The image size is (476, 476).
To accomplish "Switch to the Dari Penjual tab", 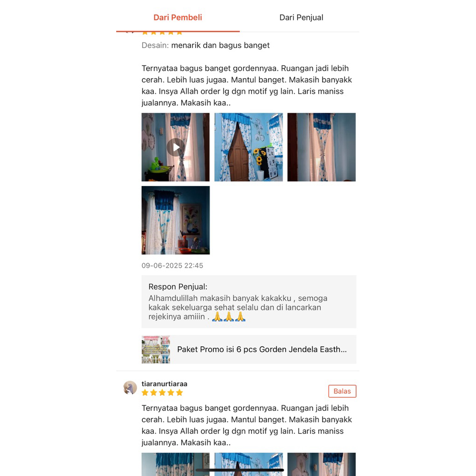I will point(301,17).
